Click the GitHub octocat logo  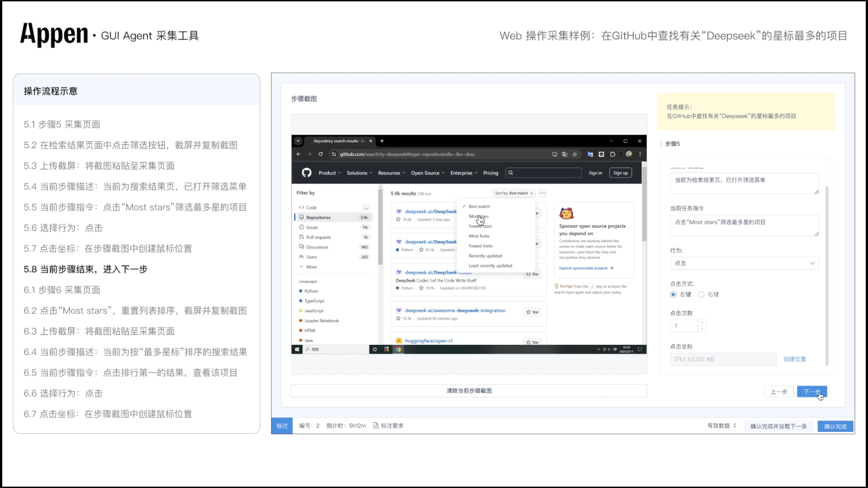click(x=307, y=173)
